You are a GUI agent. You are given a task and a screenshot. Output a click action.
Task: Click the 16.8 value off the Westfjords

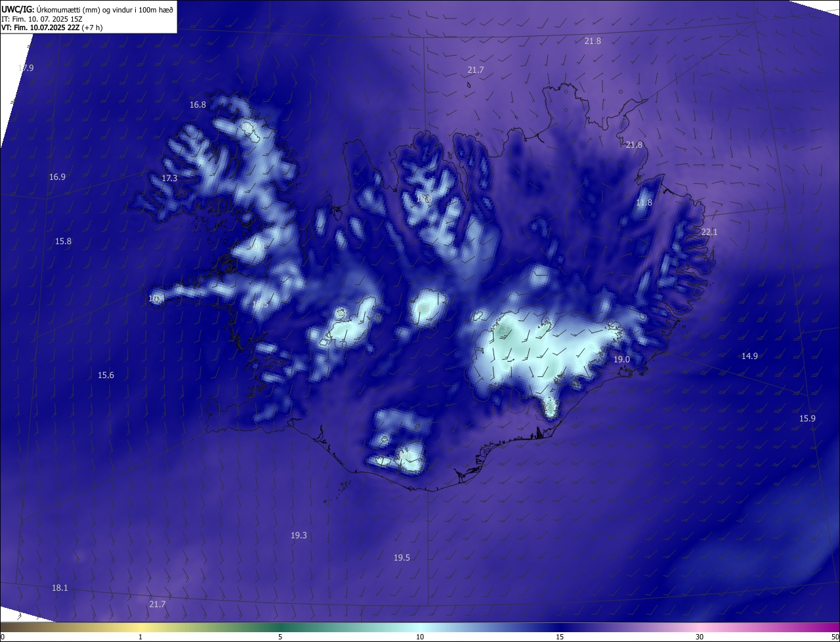pyautogui.click(x=198, y=104)
